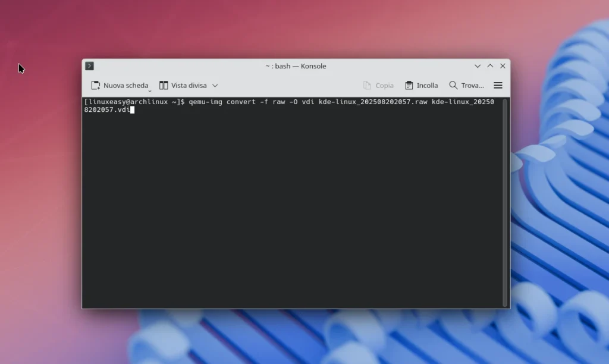Click the split view icon beside Vista divisa
Viewport: 609px width, 364px height.
[164, 85]
